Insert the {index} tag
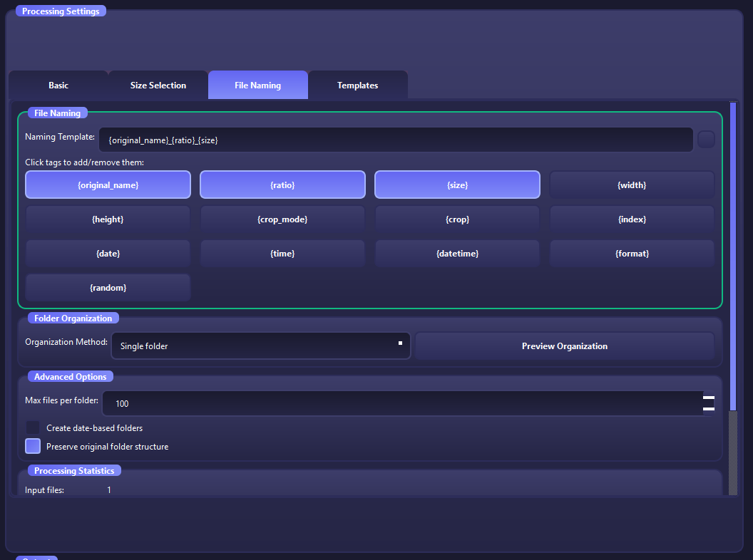Viewport: 753px width, 560px height. 632,219
